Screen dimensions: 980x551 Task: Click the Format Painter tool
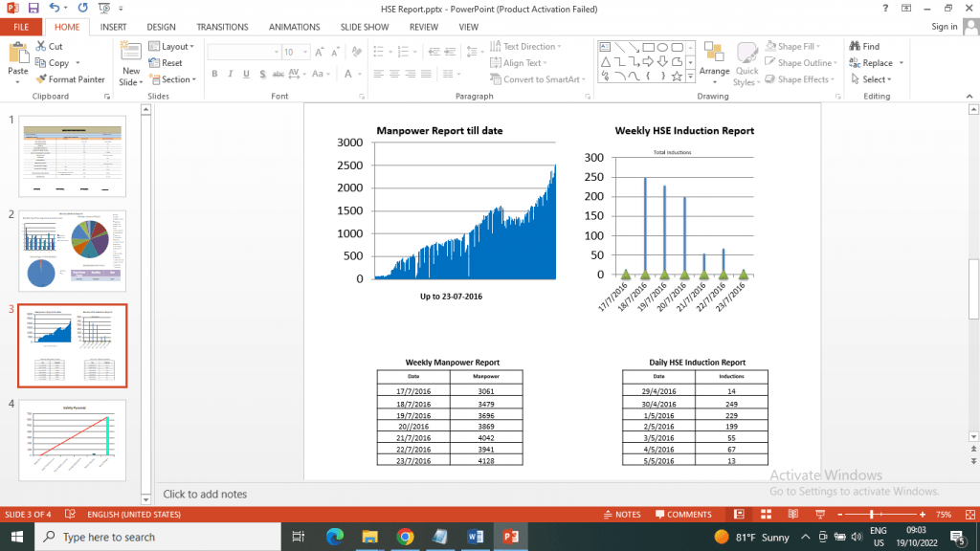(x=70, y=79)
